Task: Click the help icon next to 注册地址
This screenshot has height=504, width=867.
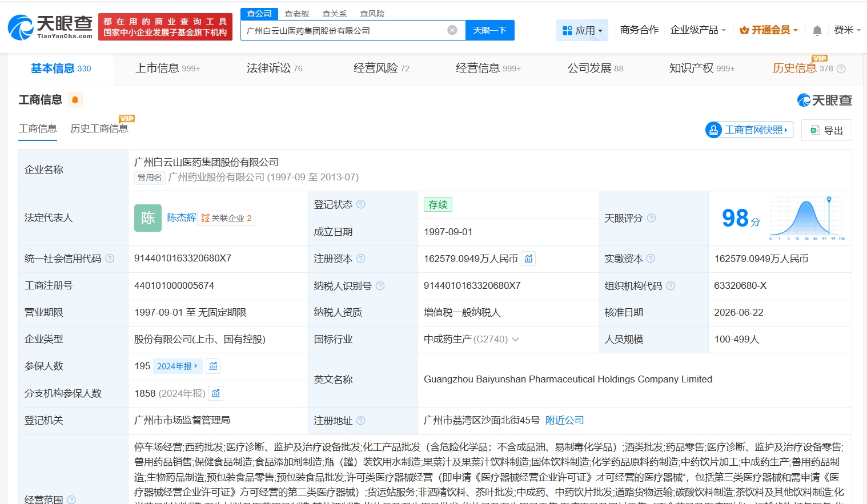Action: pos(361,421)
